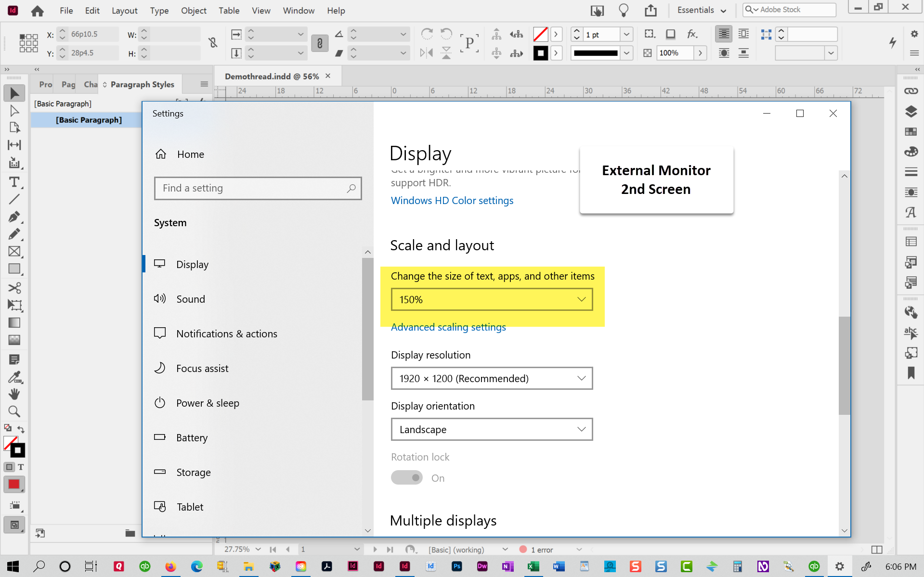Select the Pen tool
This screenshot has height=577, width=924.
[14, 217]
